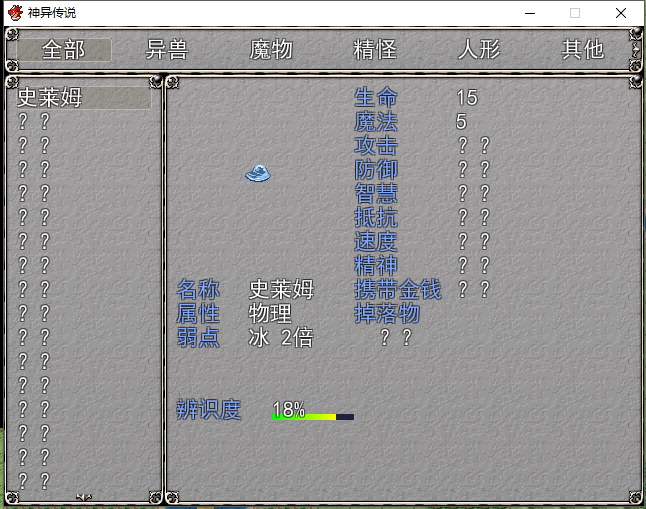The image size is (646, 509).
Task: Switch to the 精怪 tab
Action: coord(375,50)
